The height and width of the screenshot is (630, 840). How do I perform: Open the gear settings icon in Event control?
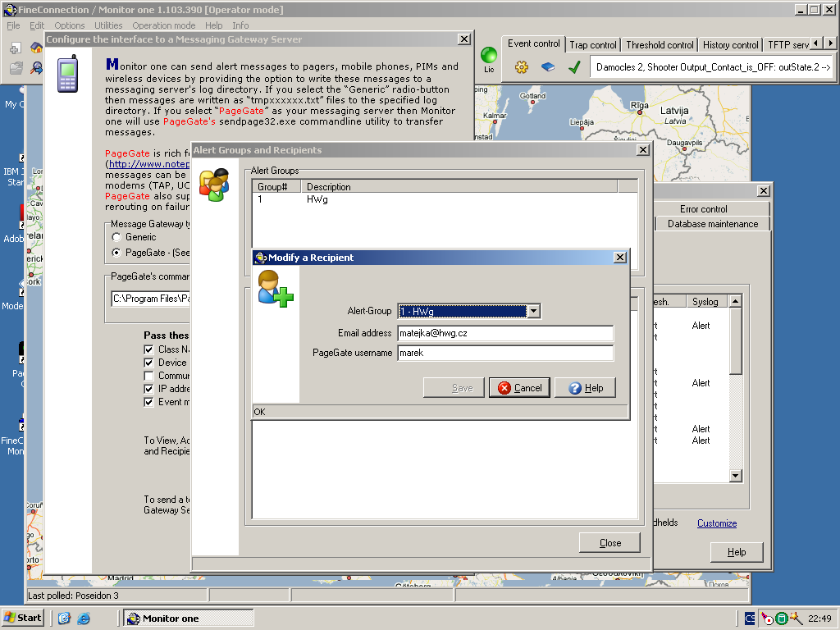(521, 67)
